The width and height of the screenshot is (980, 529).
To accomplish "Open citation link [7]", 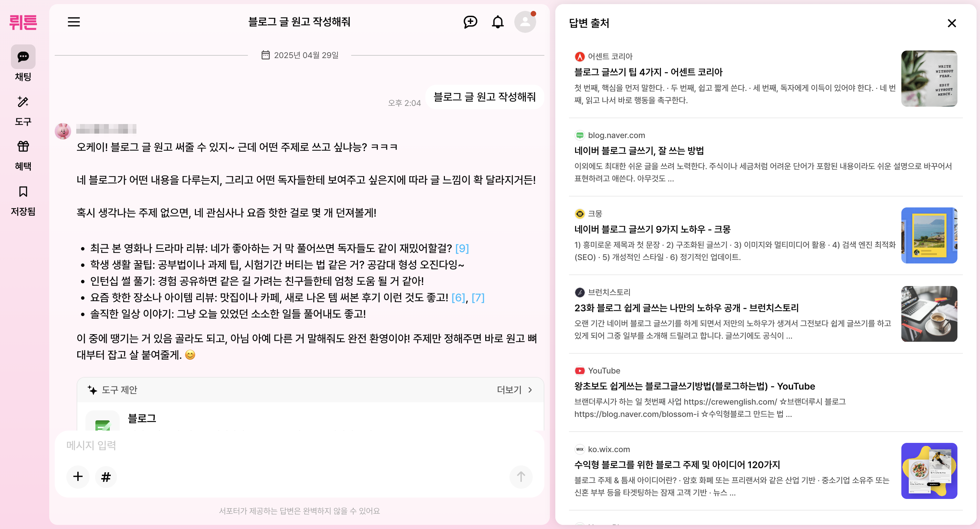I will click(478, 297).
